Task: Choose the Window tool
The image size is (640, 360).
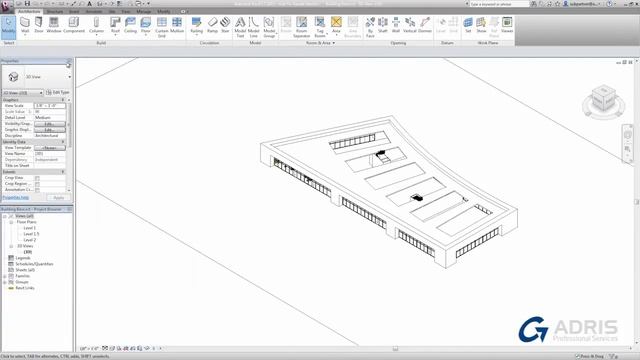Action: pos(53,25)
